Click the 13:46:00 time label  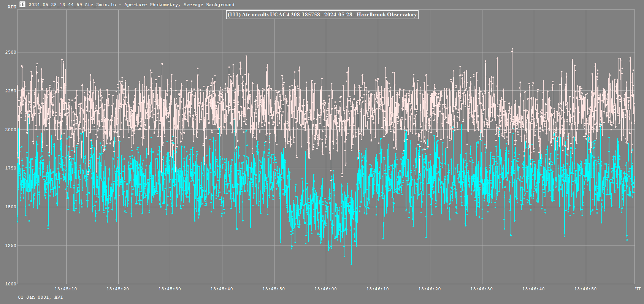[x=325, y=289]
